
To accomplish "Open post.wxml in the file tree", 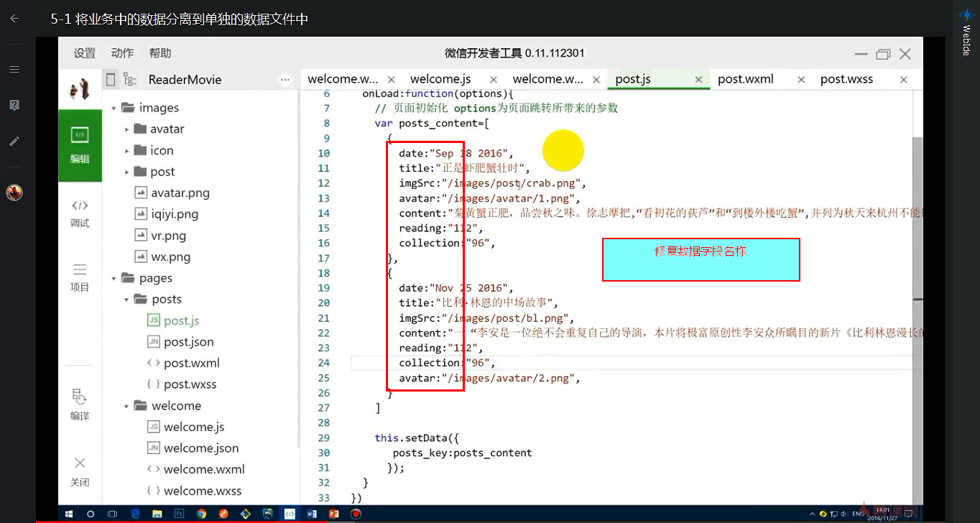I will 191,364.
